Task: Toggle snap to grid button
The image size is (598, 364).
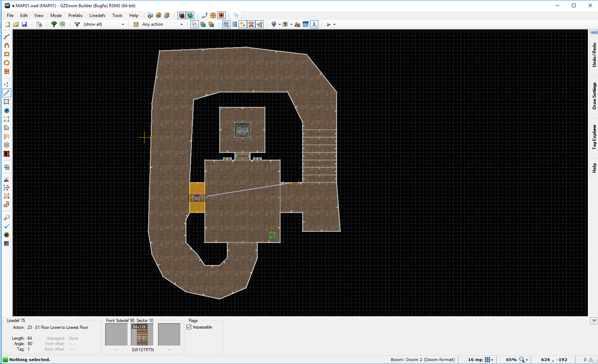Action: click(226, 24)
